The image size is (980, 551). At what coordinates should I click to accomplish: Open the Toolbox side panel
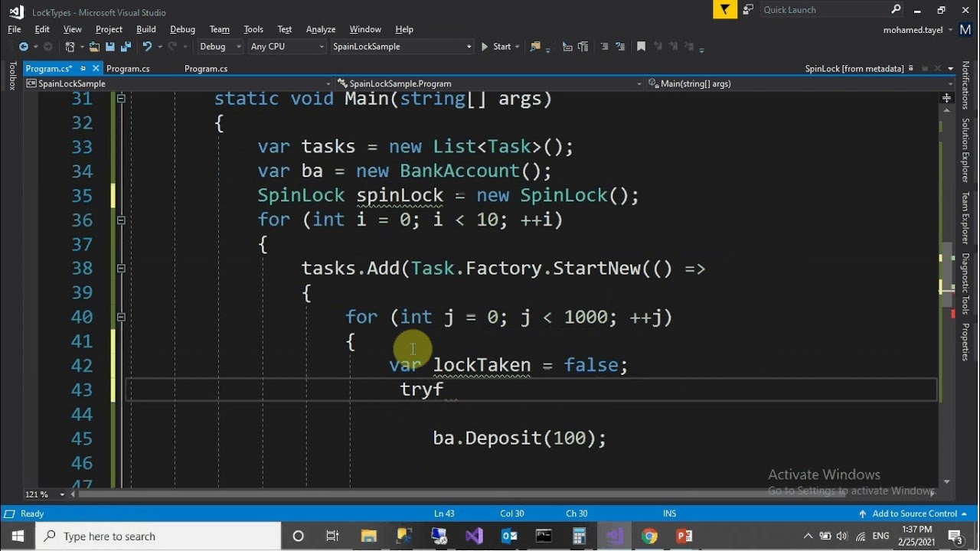pos(12,77)
